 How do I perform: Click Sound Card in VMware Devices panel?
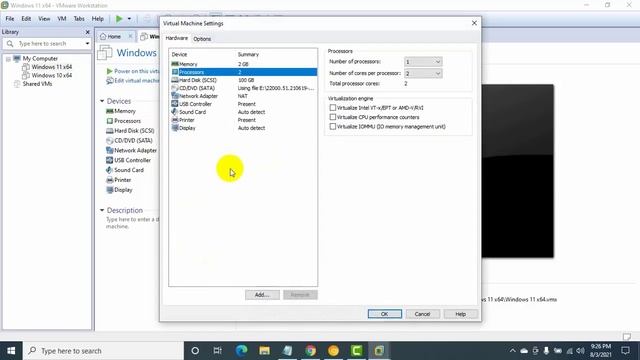tap(125, 170)
